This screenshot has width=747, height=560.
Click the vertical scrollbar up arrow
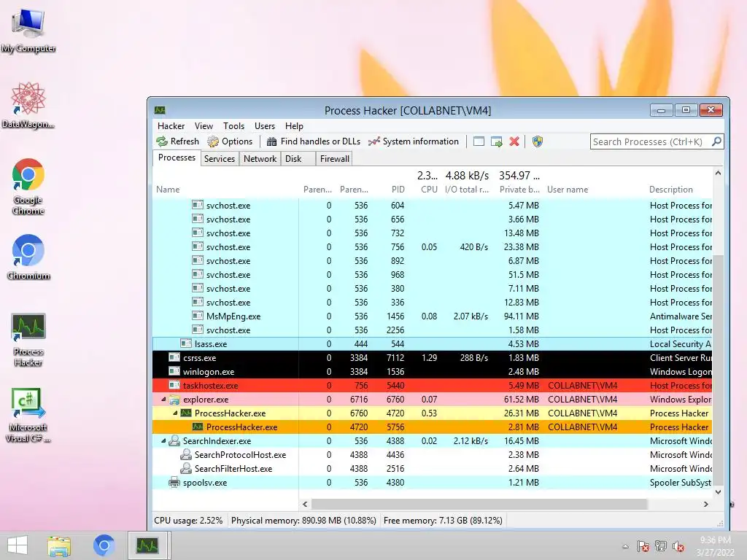click(x=718, y=174)
